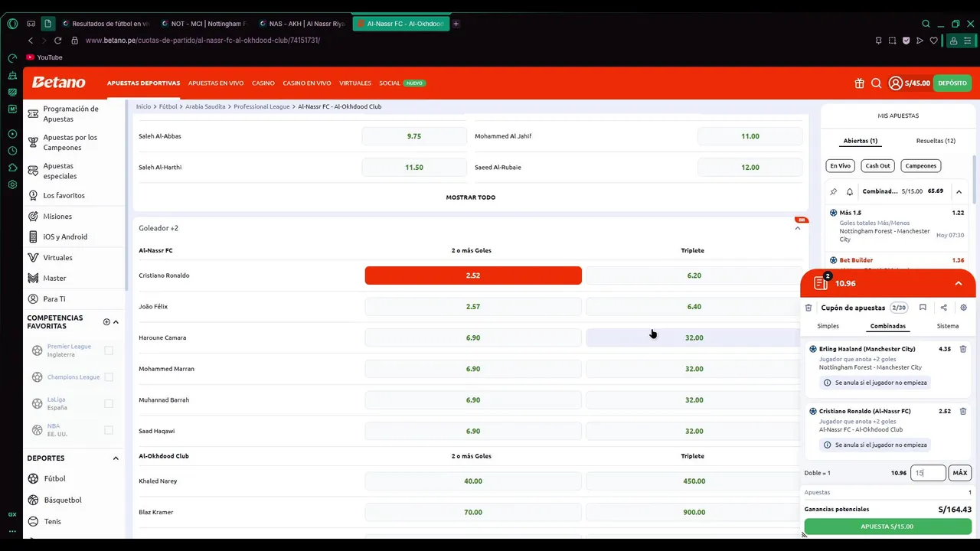Open the gift promotions icon in Betano header
Screen dimensions: 980x551
[x=860, y=83]
